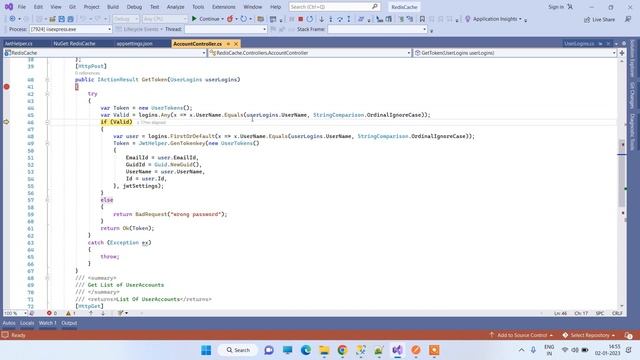Screen dimensions: 640x360
Task: Collapse the else block at line 57
Action: pos(47,200)
